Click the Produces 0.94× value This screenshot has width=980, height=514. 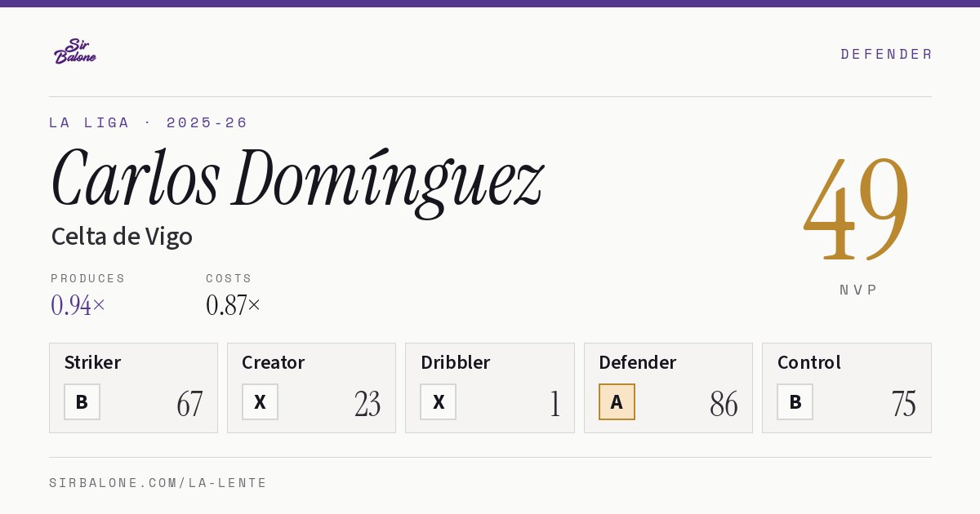pos(78,305)
